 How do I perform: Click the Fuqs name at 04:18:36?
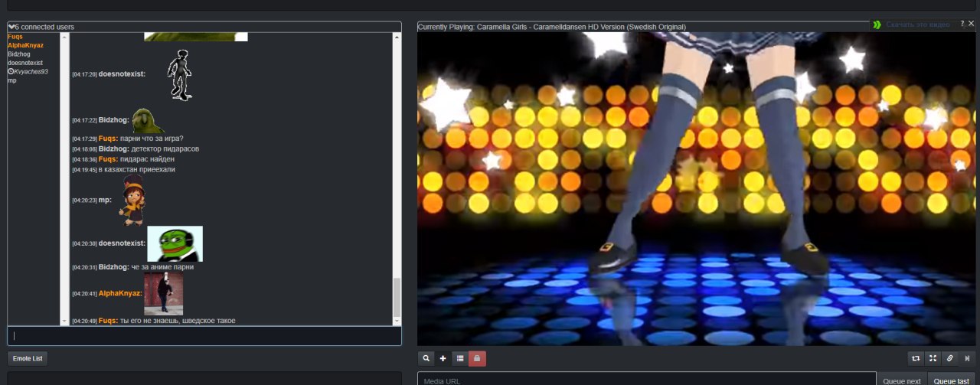(x=108, y=159)
